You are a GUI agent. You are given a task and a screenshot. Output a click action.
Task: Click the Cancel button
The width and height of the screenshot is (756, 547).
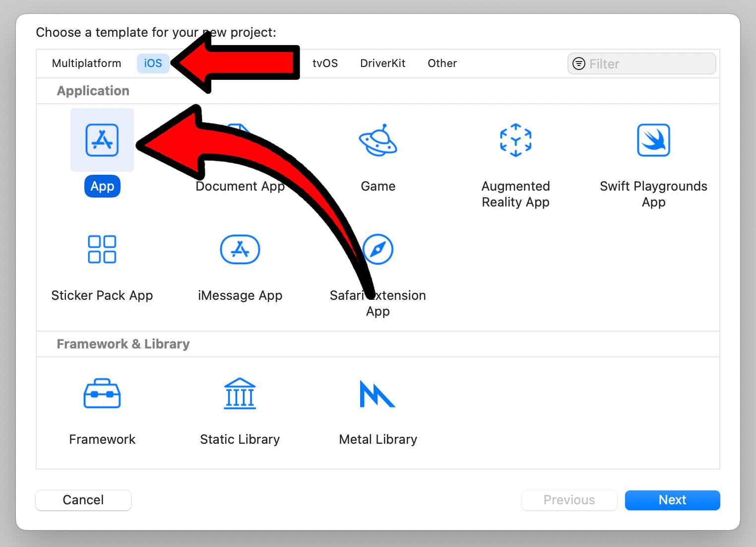pyautogui.click(x=83, y=500)
